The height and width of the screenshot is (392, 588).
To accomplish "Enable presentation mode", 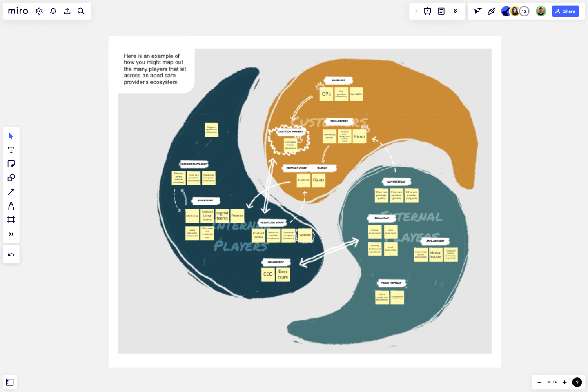I will coord(427,11).
